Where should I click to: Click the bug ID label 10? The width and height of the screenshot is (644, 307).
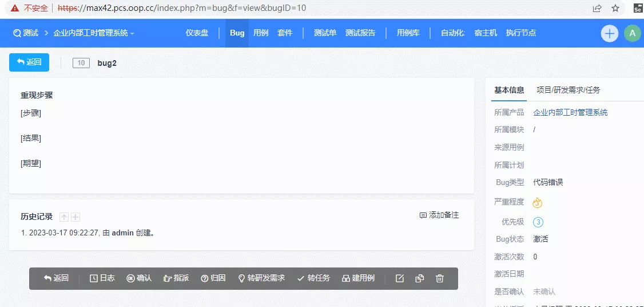click(x=81, y=63)
